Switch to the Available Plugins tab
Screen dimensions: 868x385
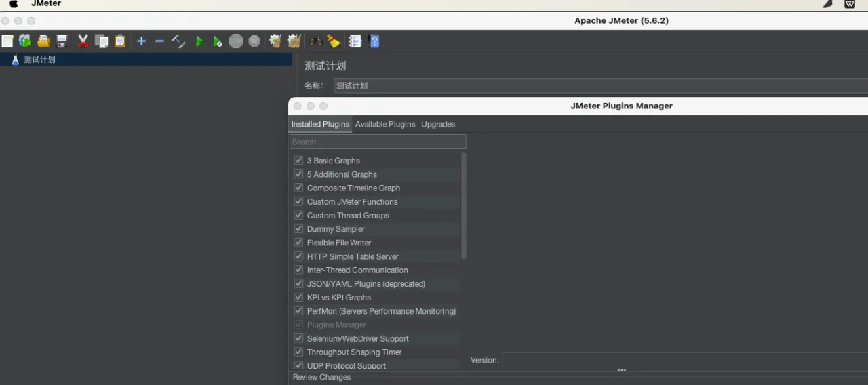coord(385,125)
